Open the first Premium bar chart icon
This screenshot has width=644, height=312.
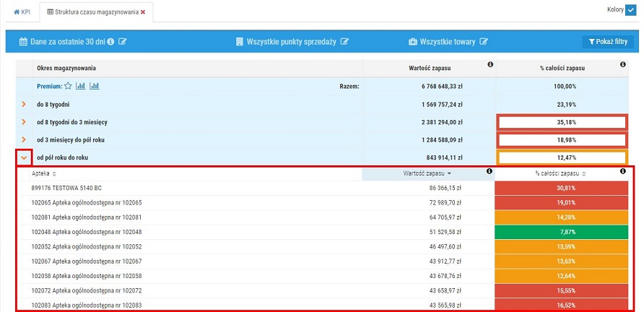tap(81, 86)
